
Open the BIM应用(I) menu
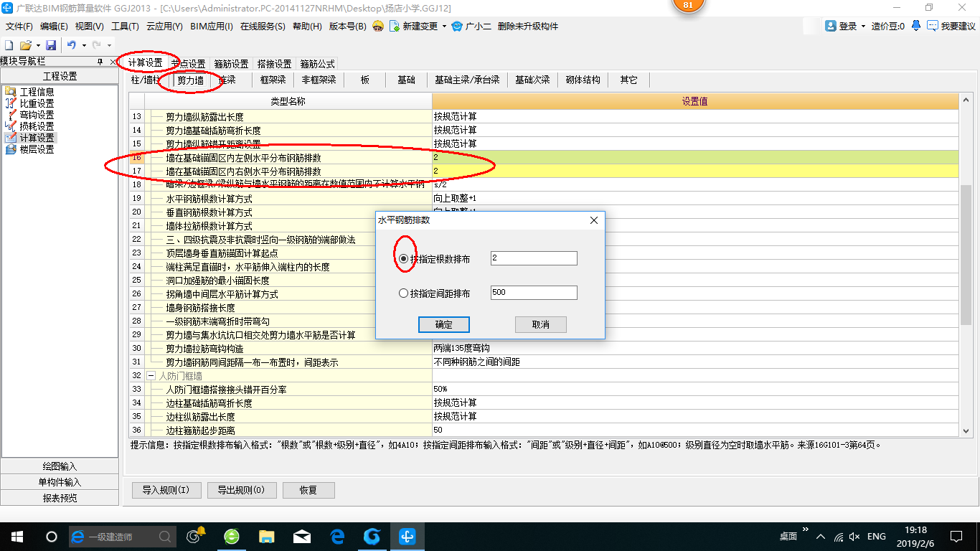[212, 27]
